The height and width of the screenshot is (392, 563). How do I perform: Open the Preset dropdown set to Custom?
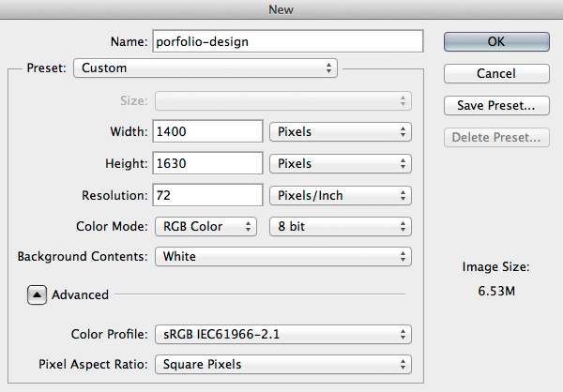point(206,68)
